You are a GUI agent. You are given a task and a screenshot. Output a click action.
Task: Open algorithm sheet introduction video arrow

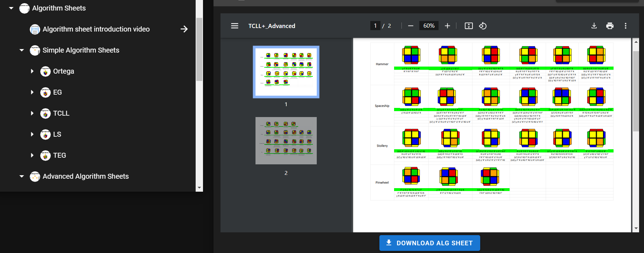point(184,29)
